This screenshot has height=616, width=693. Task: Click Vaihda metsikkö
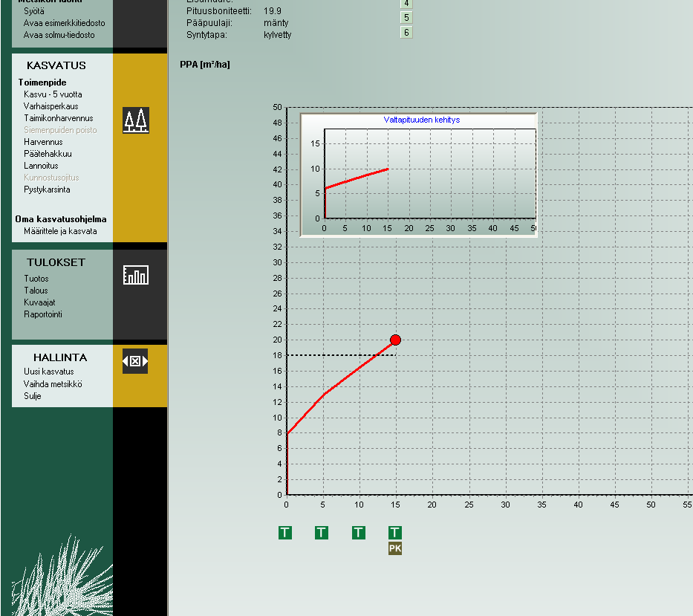point(53,384)
